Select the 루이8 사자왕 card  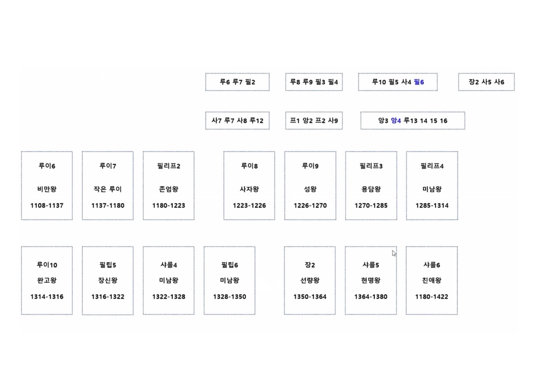click(x=249, y=186)
